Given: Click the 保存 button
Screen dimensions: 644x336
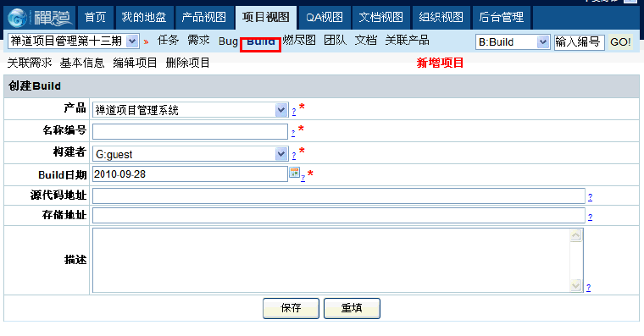Looking at the screenshot, I should 291,308.
